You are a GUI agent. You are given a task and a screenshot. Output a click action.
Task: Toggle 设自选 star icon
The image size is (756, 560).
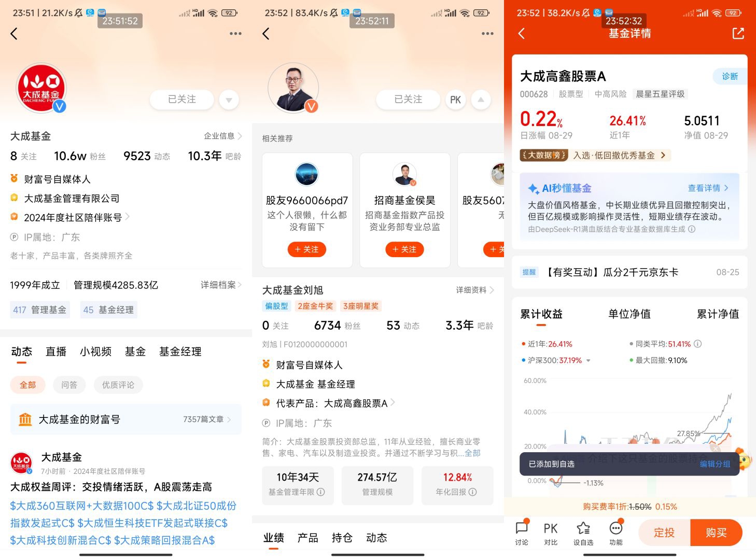tap(583, 533)
